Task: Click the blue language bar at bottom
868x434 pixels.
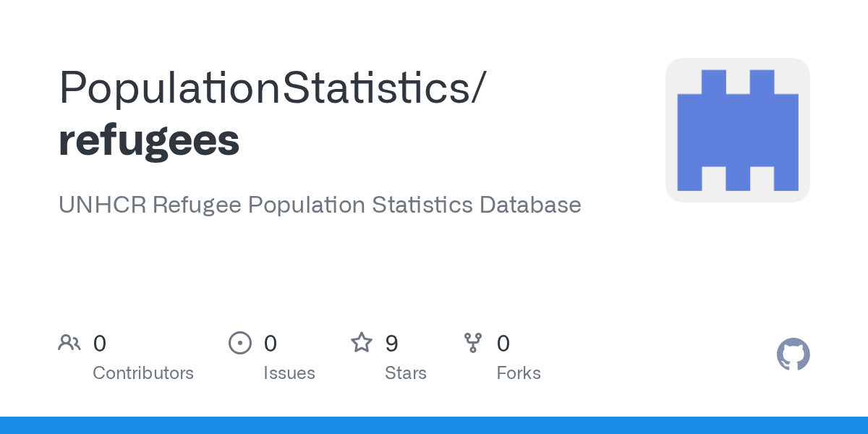Action: pyautogui.click(x=434, y=425)
